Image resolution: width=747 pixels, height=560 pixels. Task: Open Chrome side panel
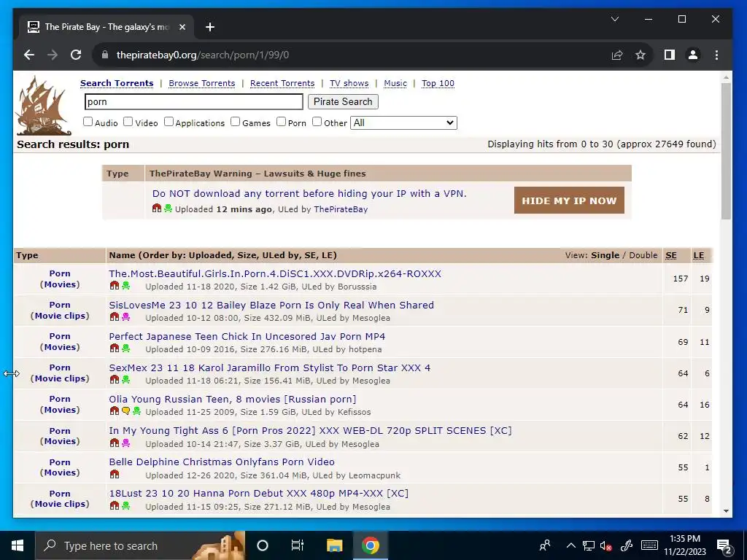coord(670,55)
